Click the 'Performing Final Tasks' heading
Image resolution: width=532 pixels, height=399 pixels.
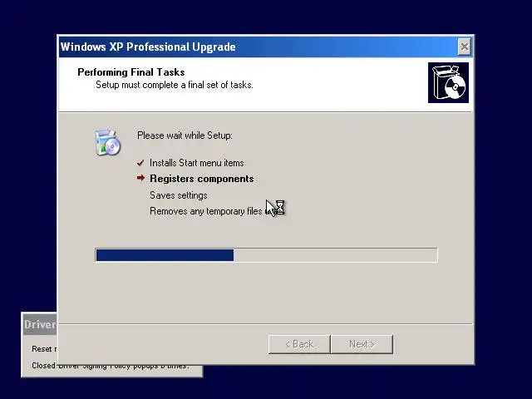pyautogui.click(x=131, y=72)
